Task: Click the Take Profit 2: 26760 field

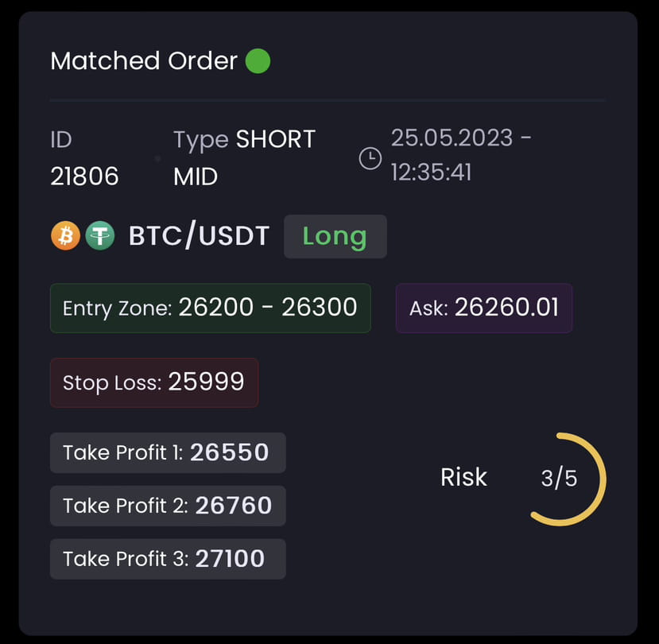Action: [x=167, y=506]
